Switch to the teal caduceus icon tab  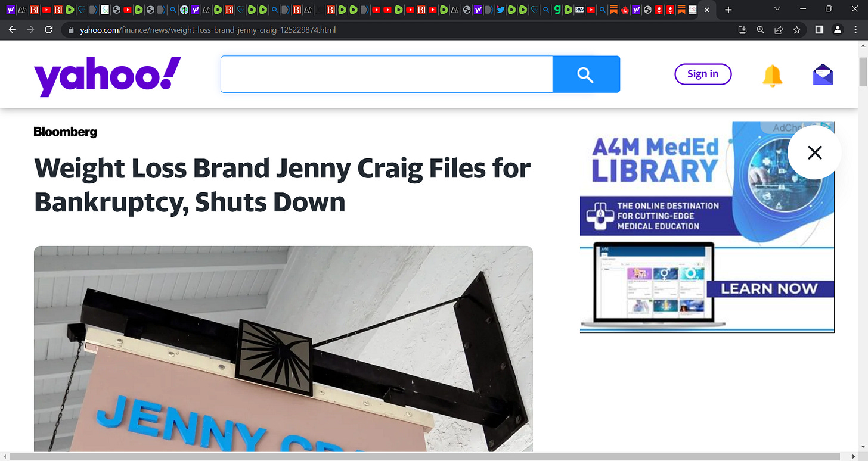click(184, 10)
